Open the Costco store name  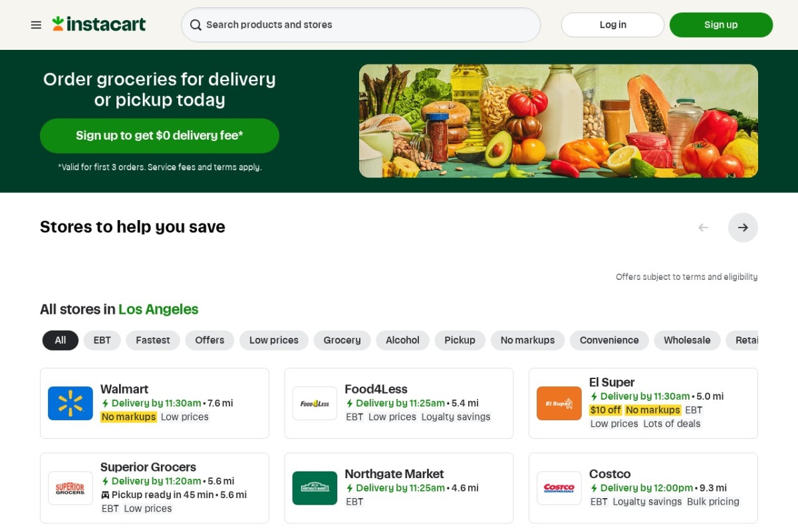(610, 474)
